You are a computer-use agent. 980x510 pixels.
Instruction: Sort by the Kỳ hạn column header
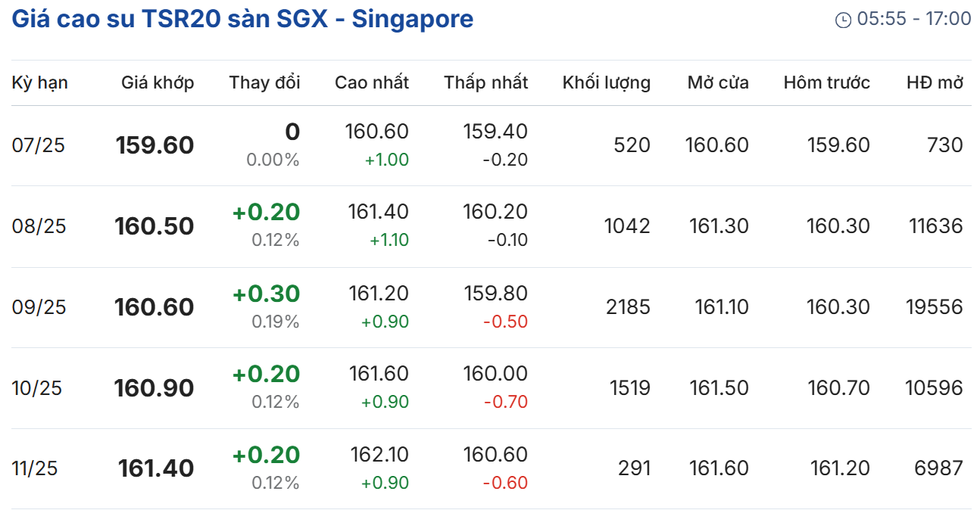pos(39,82)
